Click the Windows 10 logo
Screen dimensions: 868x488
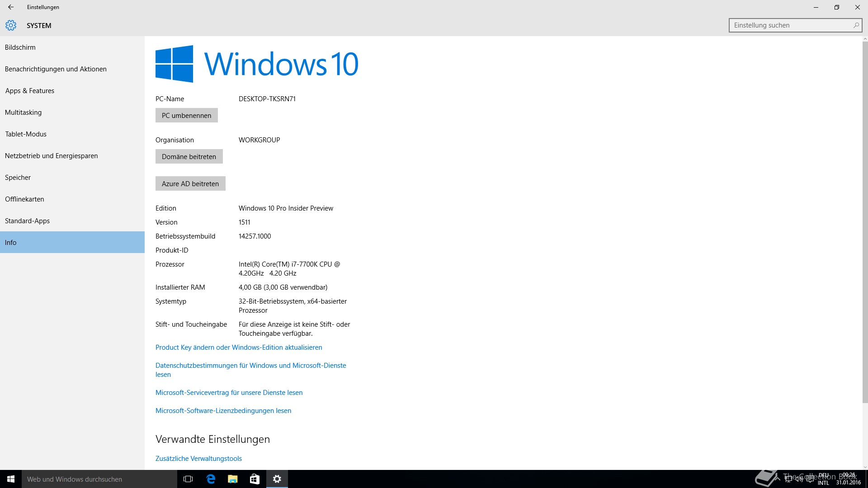click(x=257, y=64)
